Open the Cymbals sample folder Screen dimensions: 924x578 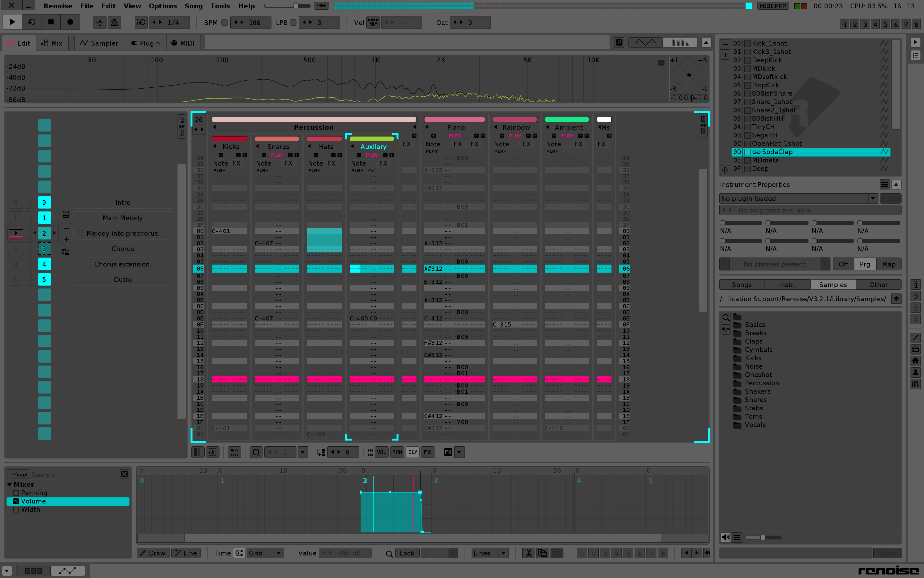(x=758, y=350)
